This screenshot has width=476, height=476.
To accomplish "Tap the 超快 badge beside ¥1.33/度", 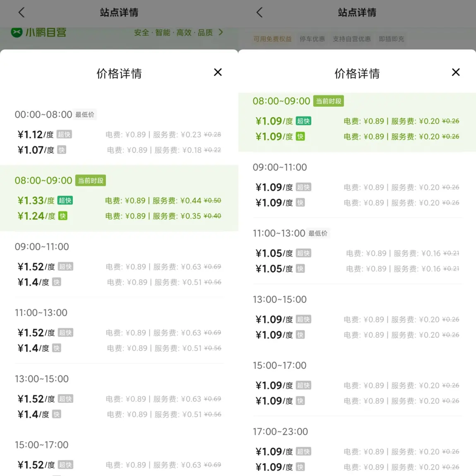I will 65,200.
